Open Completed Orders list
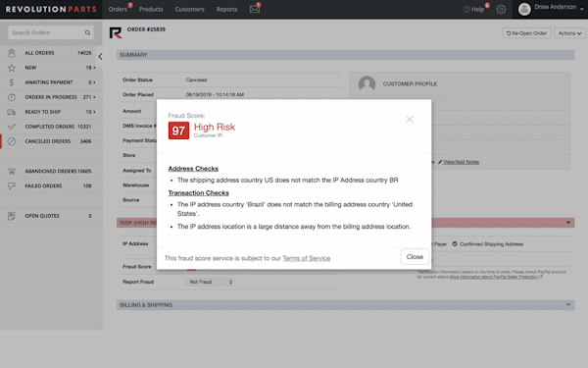Image resolution: width=588 pixels, height=368 pixels. tap(51, 127)
